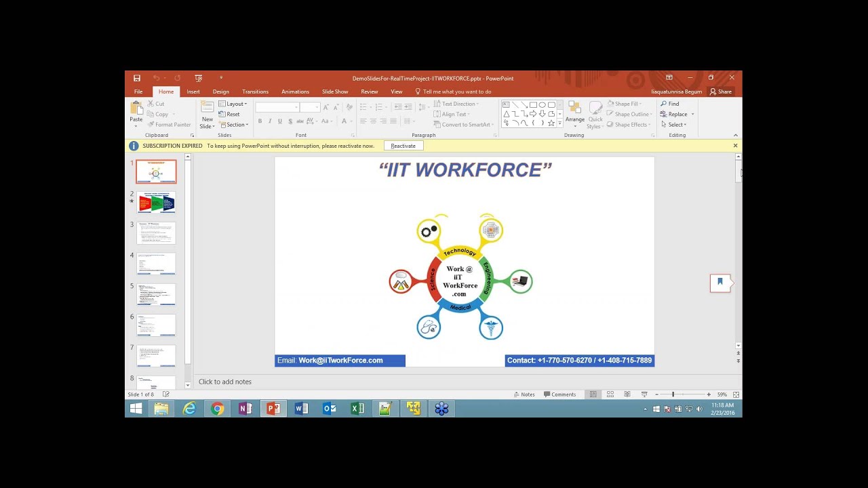Image resolution: width=868 pixels, height=488 pixels.
Task: Toggle Italic formatting
Action: tap(270, 121)
